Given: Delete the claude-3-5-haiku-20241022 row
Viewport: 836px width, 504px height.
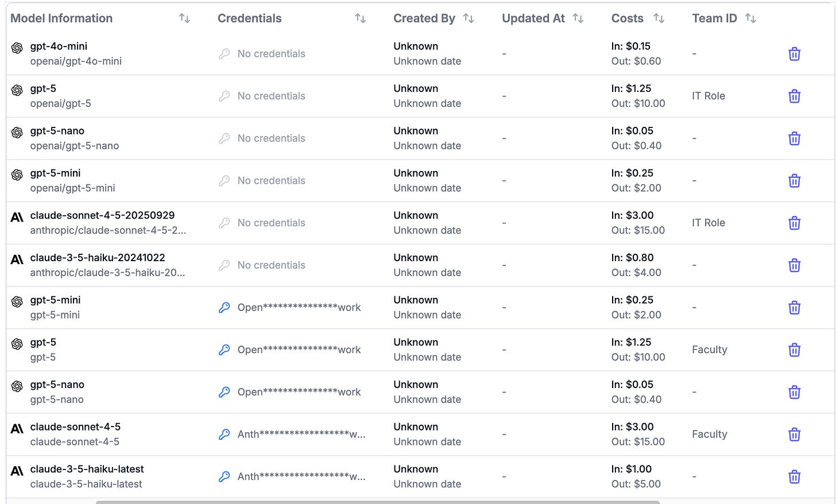Looking at the screenshot, I should pos(794,265).
